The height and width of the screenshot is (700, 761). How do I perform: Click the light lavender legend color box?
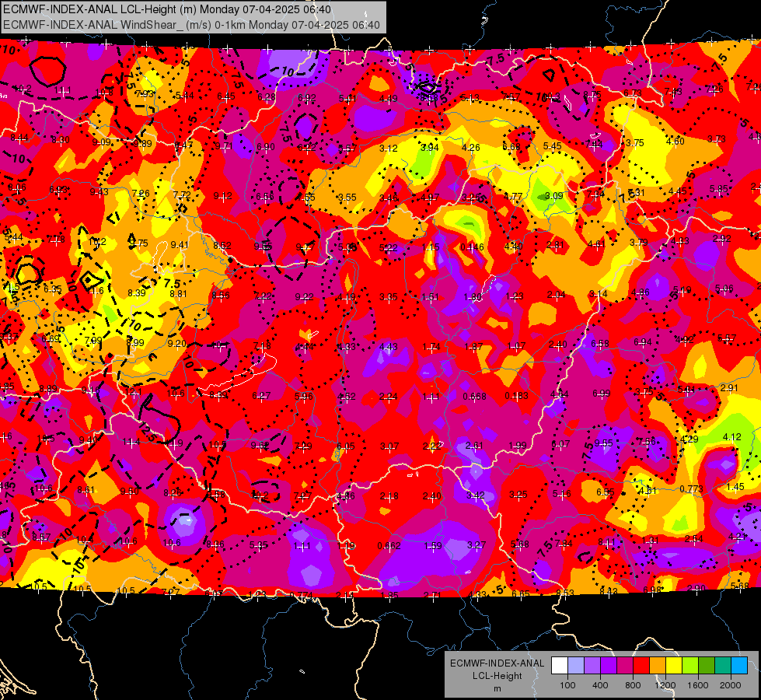576,666
